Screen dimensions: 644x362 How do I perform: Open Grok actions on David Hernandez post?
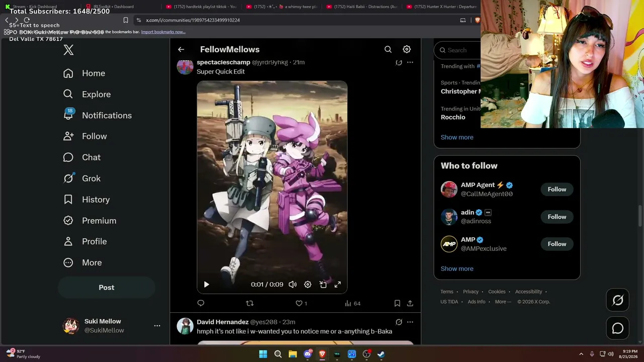click(x=398, y=322)
